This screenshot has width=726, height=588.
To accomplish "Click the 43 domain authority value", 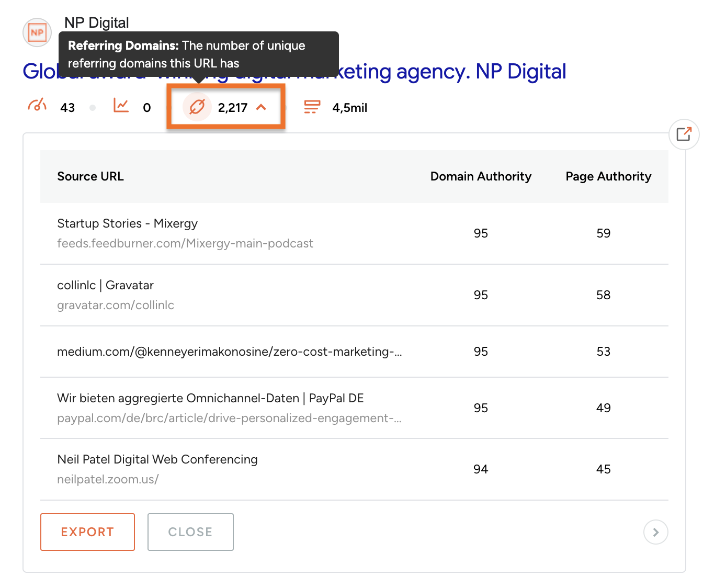I will click(67, 108).
